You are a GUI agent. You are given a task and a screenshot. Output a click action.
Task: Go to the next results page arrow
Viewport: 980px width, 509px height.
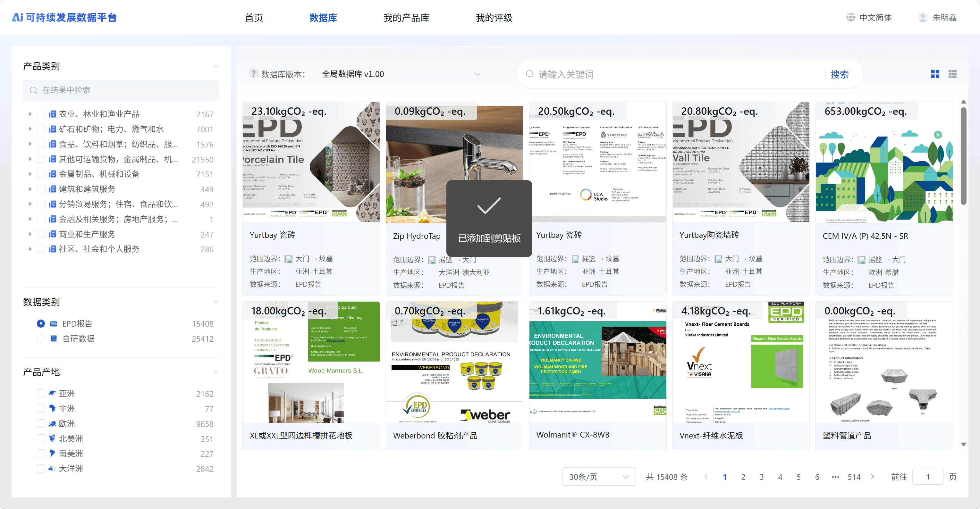[872, 477]
